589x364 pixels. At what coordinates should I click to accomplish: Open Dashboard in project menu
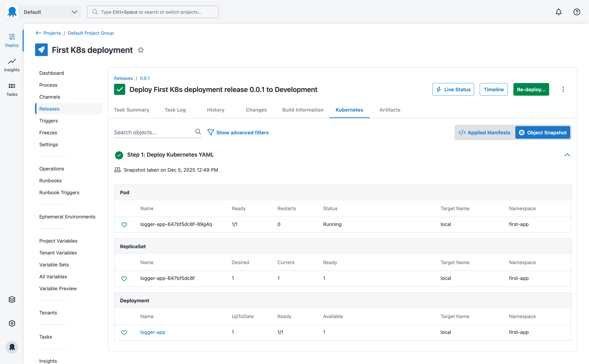pyautogui.click(x=52, y=73)
